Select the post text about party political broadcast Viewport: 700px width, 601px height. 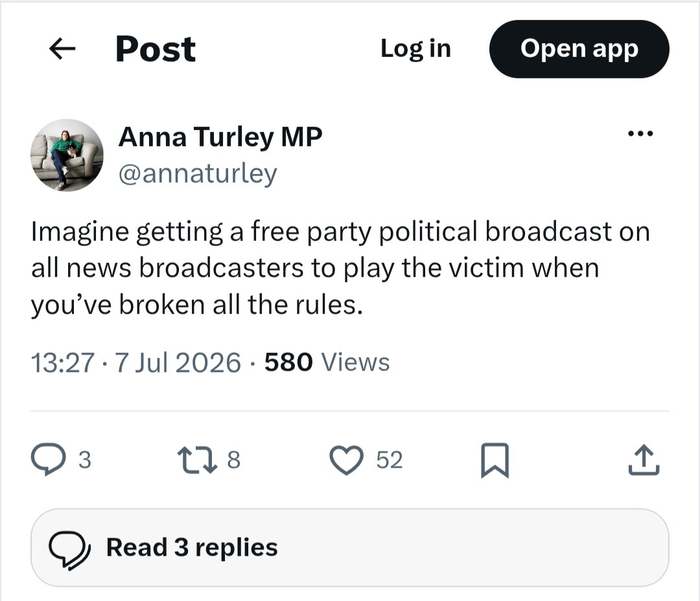340,268
